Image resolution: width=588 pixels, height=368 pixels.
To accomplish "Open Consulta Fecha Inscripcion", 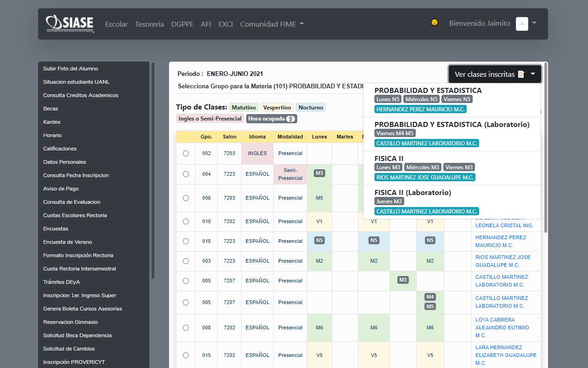I will tap(94, 175).
